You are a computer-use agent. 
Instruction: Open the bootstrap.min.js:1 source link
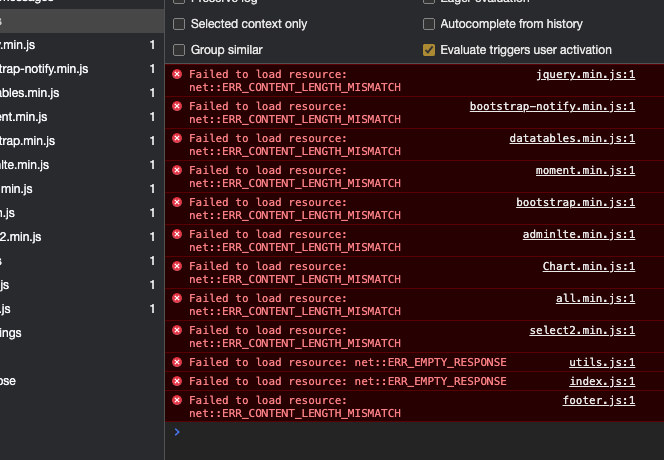pos(575,202)
